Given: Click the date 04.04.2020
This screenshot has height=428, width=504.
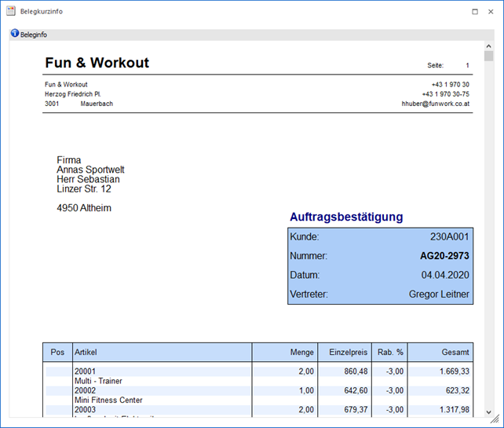Looking at the screenshot, I should (445, 276).
